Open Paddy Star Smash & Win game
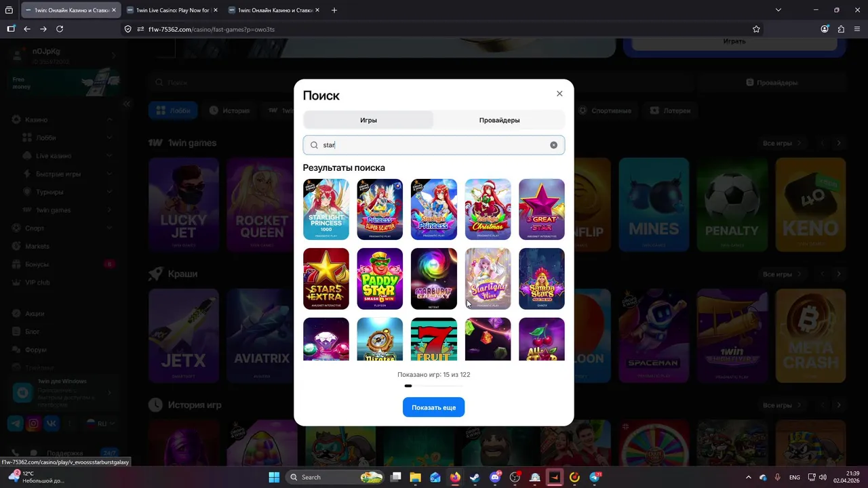 click(x=380, y=279)
